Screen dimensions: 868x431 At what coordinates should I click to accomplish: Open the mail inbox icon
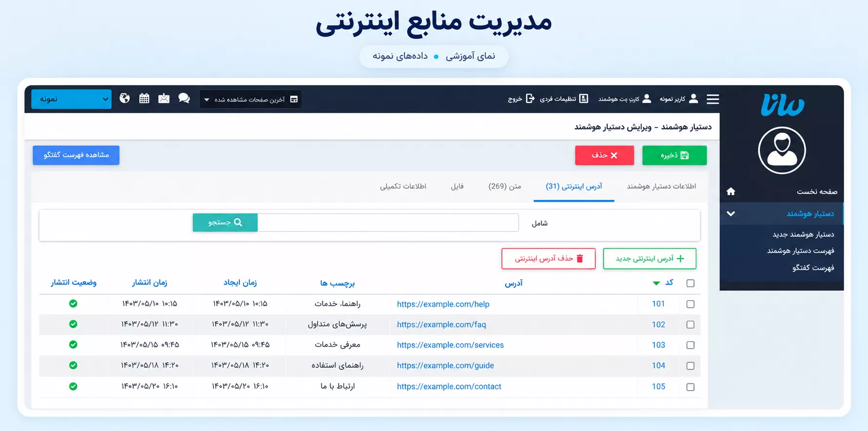point(164,98)
